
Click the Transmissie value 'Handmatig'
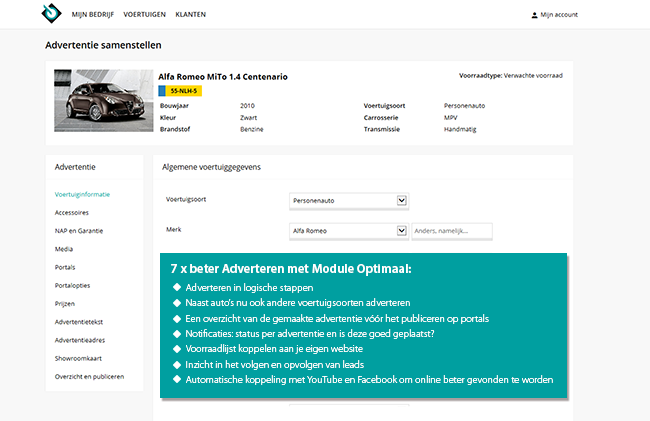point(460,129)
